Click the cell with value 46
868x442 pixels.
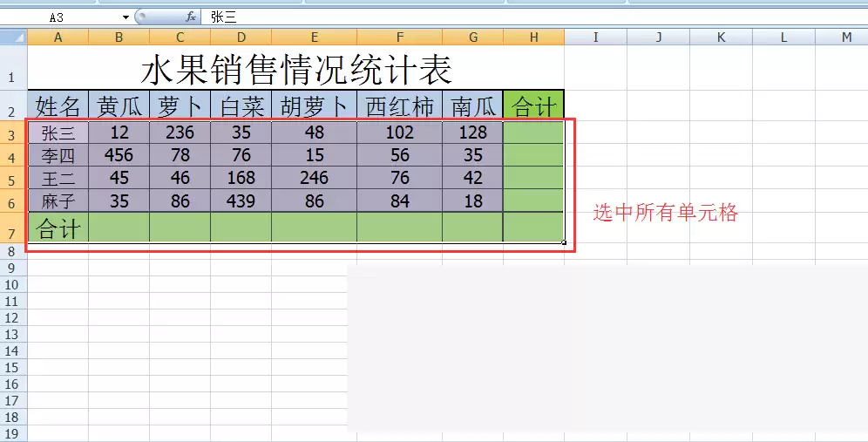tap(180, 178)
